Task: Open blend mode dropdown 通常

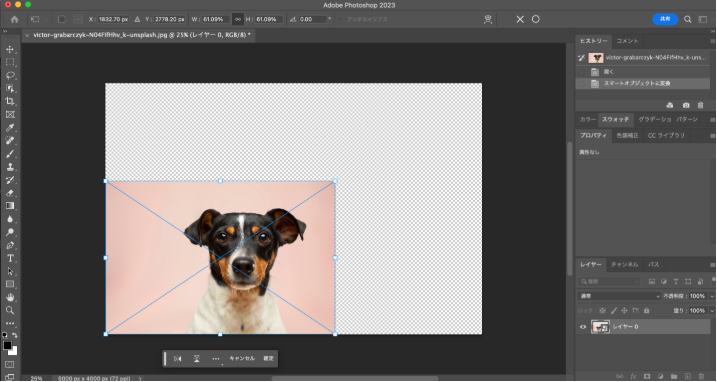Action: pyautogui.click(x=620, y=296)
